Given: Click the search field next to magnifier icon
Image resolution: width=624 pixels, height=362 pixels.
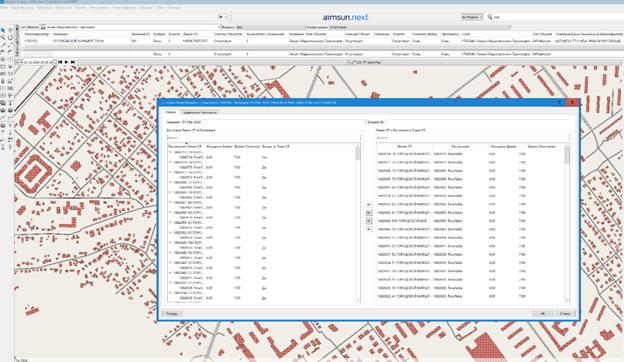Looking at the screenshot, I should click(557, 17).
